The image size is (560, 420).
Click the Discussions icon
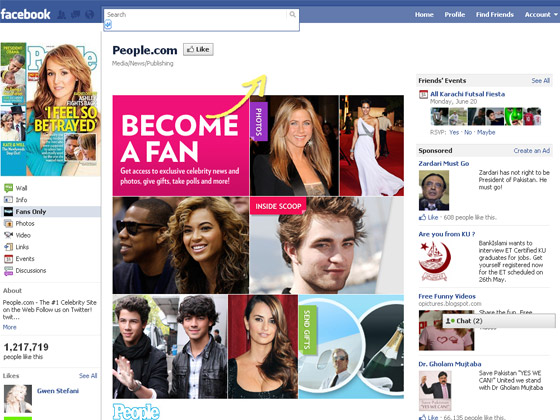point(8,271)
